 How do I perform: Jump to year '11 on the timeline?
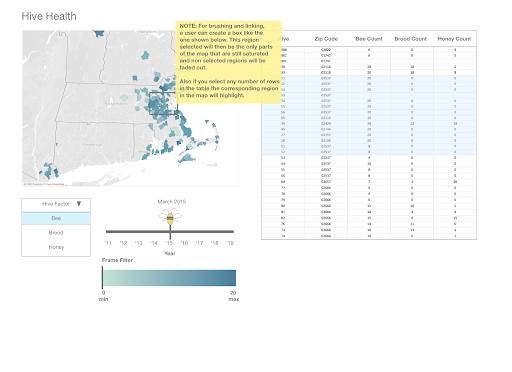(x=108, y=243)
